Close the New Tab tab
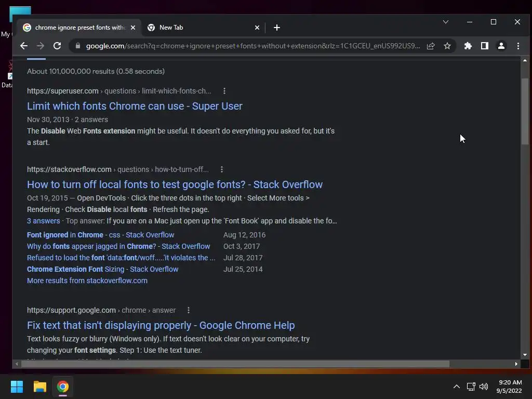Viewport: 532px width, 399px height. tap(257, 28)
